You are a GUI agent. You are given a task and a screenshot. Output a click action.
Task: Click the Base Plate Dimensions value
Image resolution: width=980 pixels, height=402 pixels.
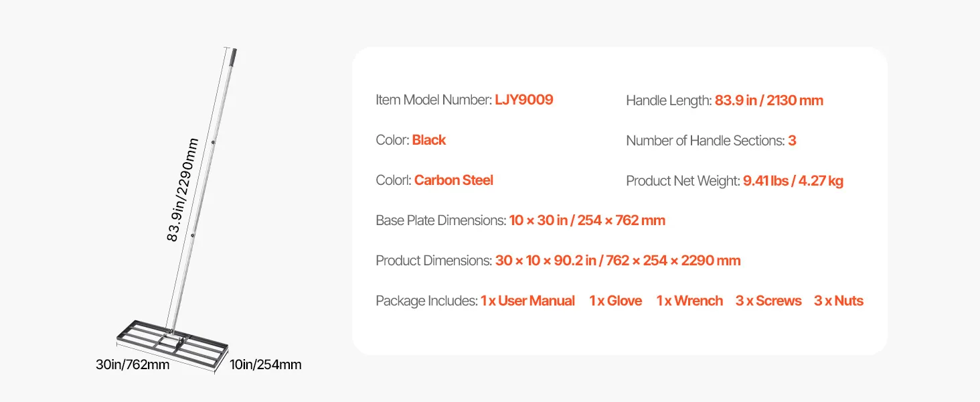tap(587, 220)
